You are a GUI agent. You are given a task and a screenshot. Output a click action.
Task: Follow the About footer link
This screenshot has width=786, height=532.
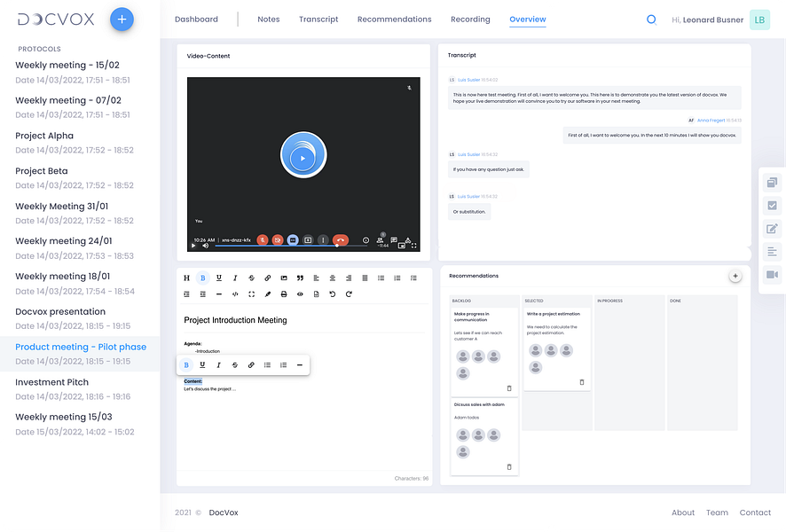coord(683,512)
